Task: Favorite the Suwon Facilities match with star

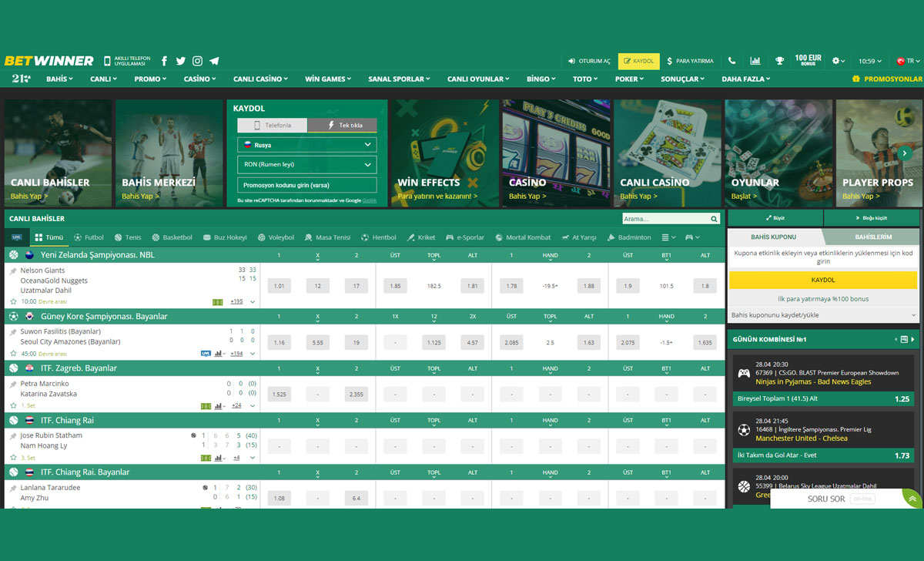Action: [13, 353]
